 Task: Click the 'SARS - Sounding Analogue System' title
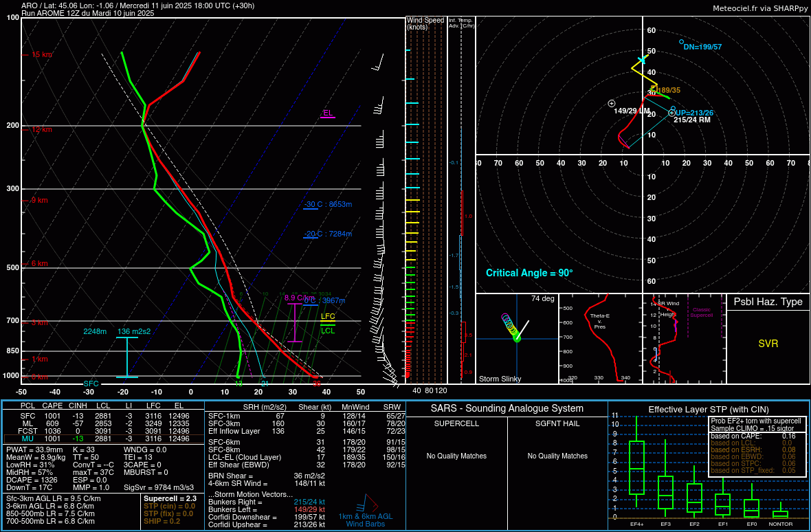pyautogui.click(x=507, y=408)
